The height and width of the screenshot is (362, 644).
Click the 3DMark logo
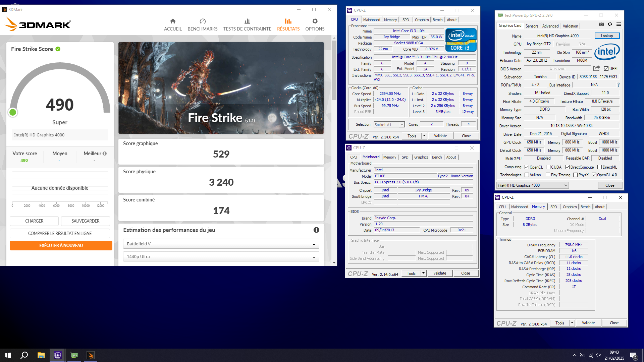[x=37, y=24]
